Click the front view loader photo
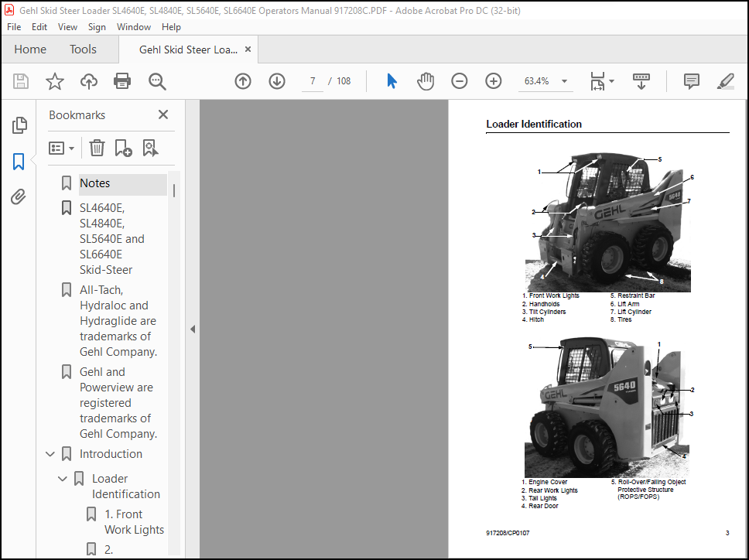Image resolution: width=749 pixels, height=560 pixels. click(x=607, y=222)
